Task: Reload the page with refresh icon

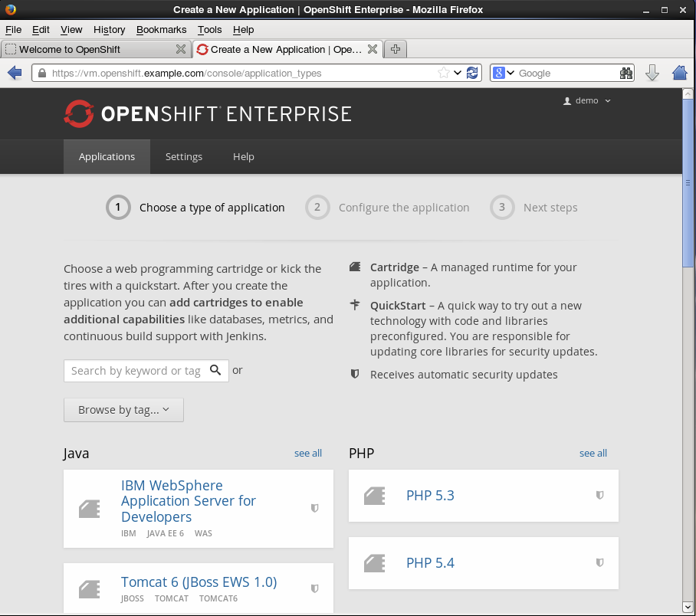Action: pos(472,73)
